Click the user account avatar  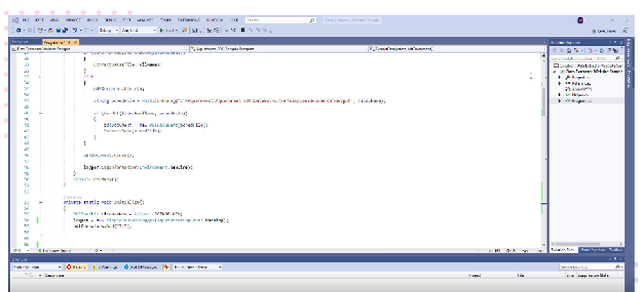(580, 20)
